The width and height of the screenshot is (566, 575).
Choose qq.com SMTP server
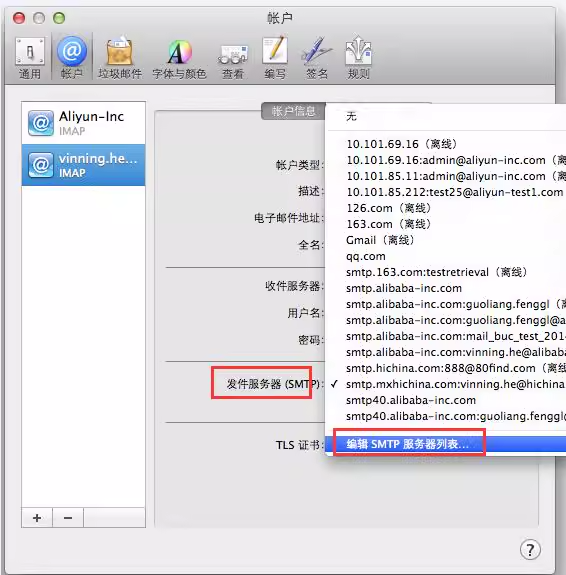coord(445,256)
